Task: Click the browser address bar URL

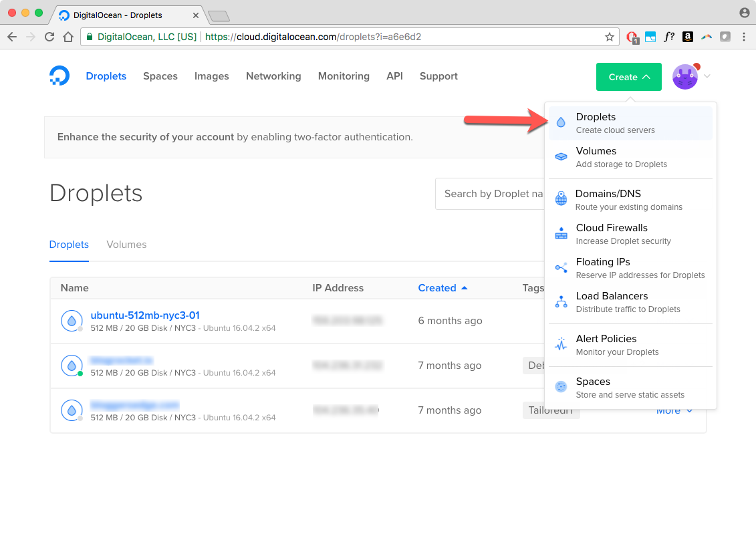Action: click(x=313, y=37)
